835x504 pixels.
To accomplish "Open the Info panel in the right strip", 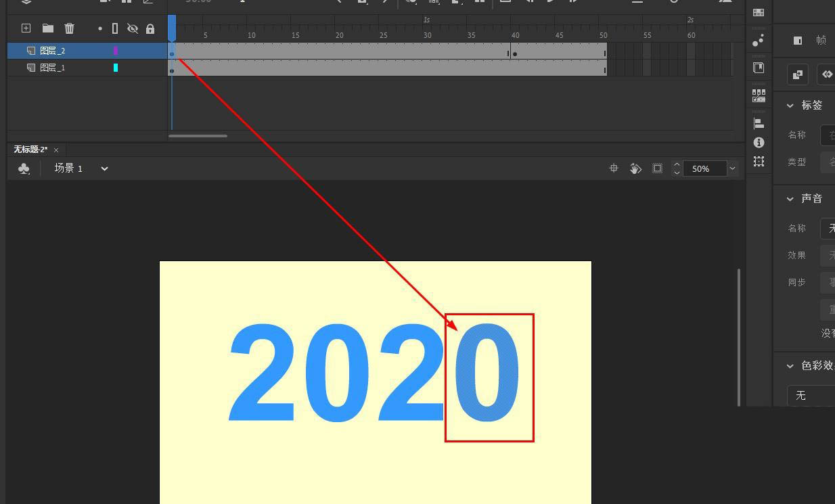I will [x=759, y=142].
